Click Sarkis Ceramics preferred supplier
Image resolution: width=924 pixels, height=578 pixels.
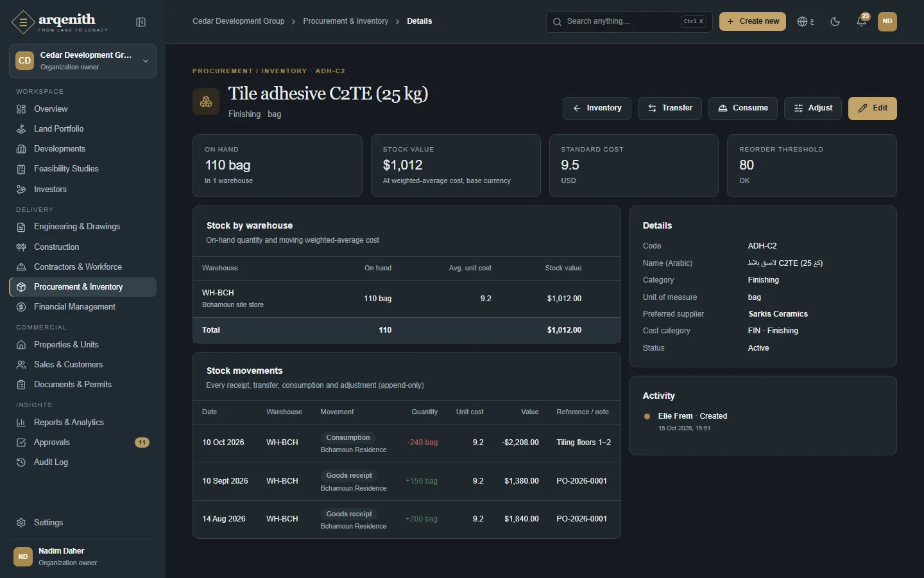[x=778, y=314]
